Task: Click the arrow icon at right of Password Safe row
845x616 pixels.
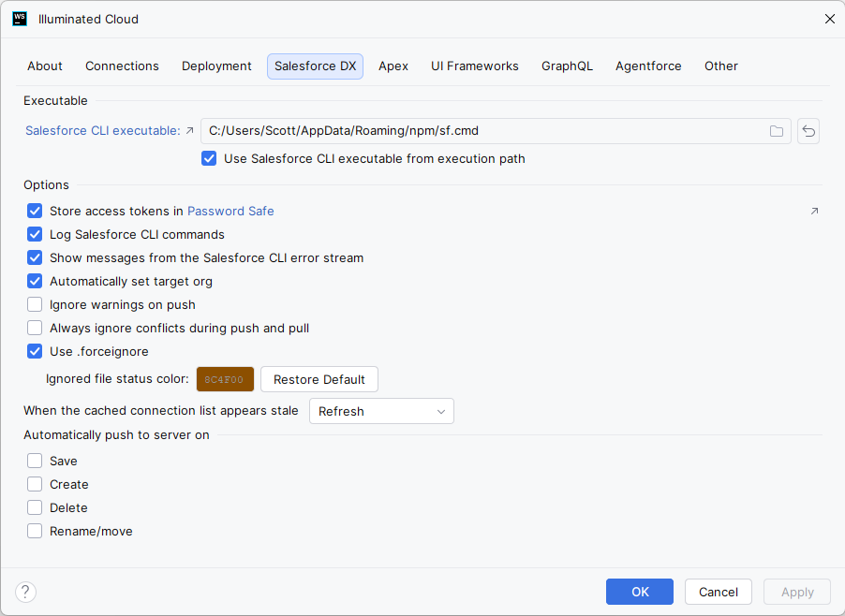Action: pos(814,211)
